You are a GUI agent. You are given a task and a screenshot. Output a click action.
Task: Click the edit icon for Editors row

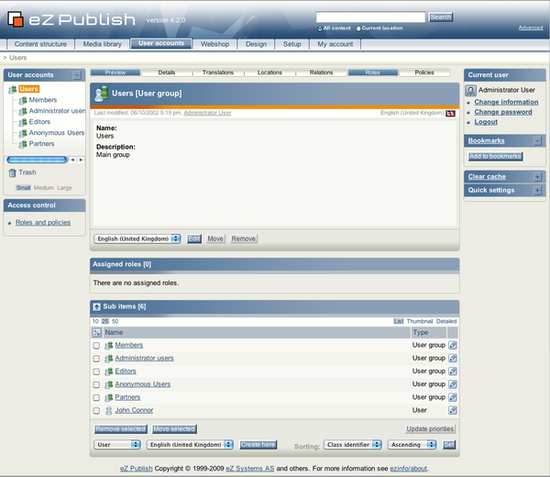tap(452, 371)
